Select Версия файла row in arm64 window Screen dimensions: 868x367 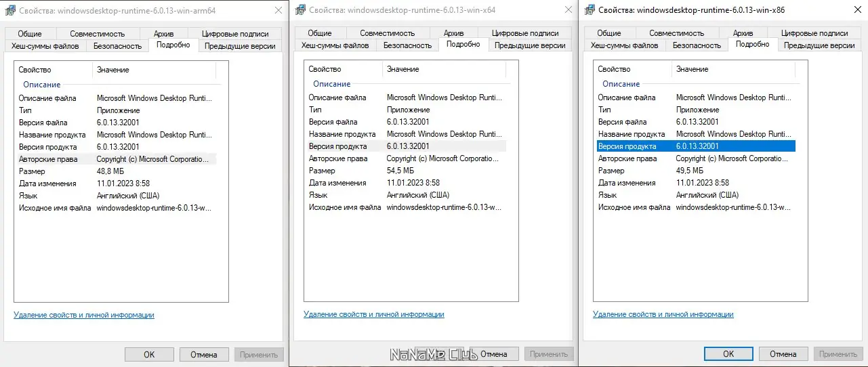click(x=116, y=123)
